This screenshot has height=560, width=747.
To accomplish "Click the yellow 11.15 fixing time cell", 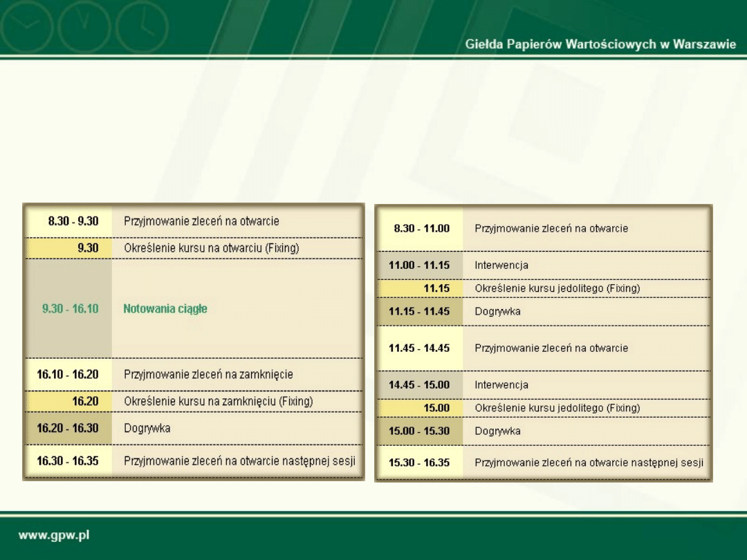I will point(436,288).
